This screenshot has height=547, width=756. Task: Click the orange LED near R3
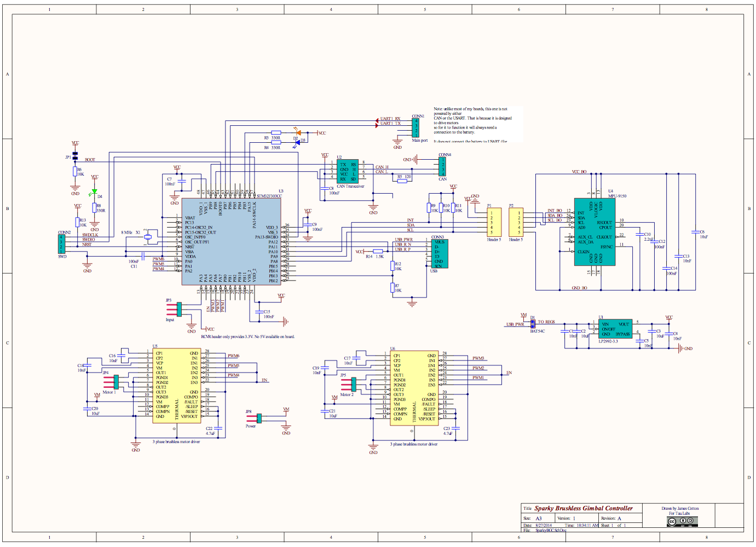click(x=298, y=132)
